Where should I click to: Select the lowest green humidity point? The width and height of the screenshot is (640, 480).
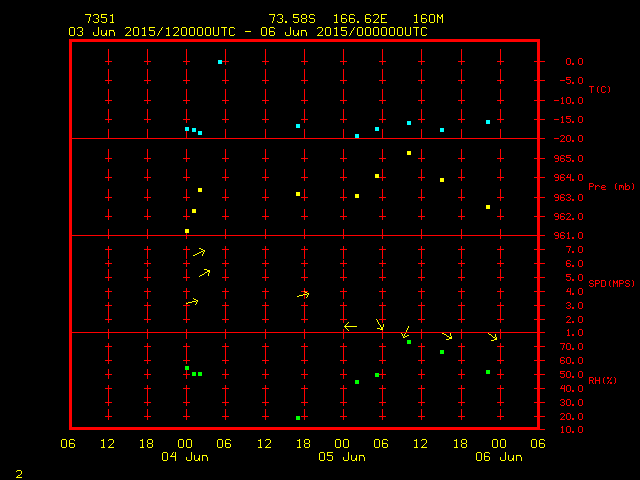(298, 418)
